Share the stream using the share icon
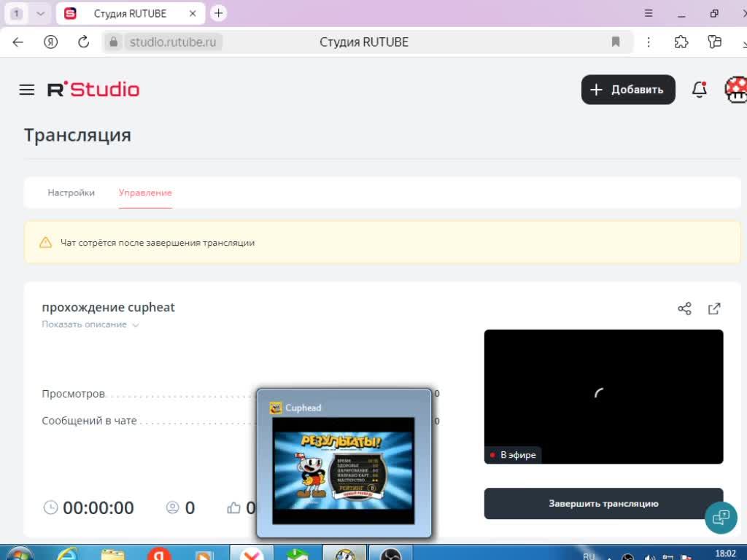This screenshot has height=560, width=747. click(684, 308)
